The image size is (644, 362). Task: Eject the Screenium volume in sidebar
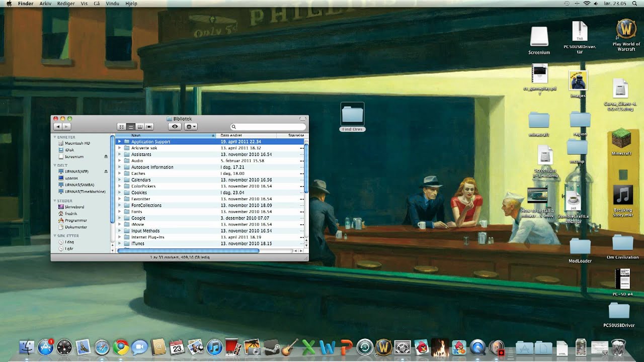(106, 156)
